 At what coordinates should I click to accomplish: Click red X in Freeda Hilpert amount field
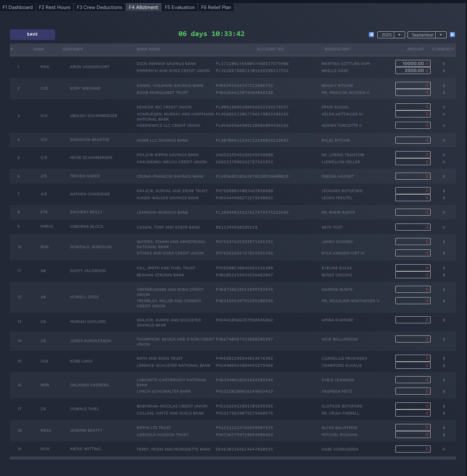[x=427, y=176]
